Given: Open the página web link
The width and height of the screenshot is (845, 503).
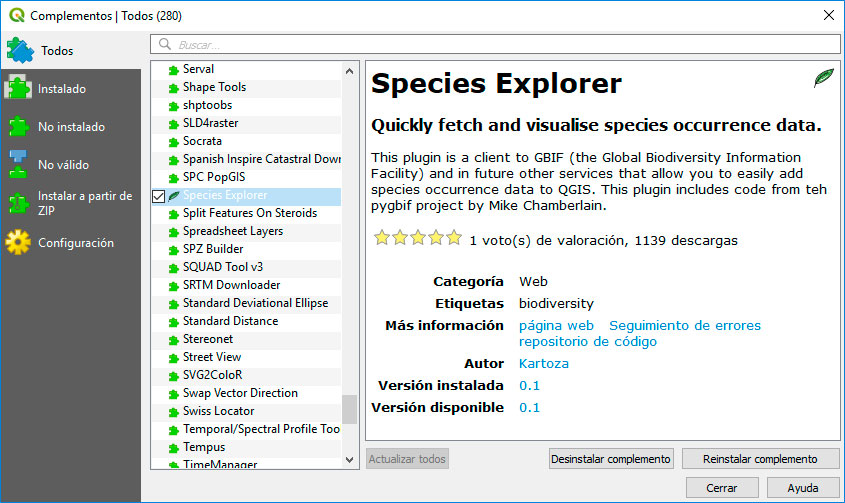Looking at the screenshot, I should 556,326.
